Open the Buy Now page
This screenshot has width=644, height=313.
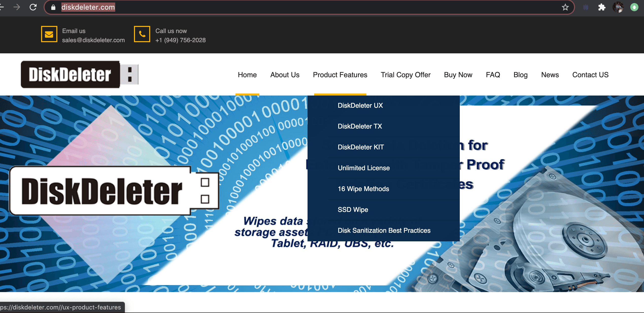coord(458,75)
